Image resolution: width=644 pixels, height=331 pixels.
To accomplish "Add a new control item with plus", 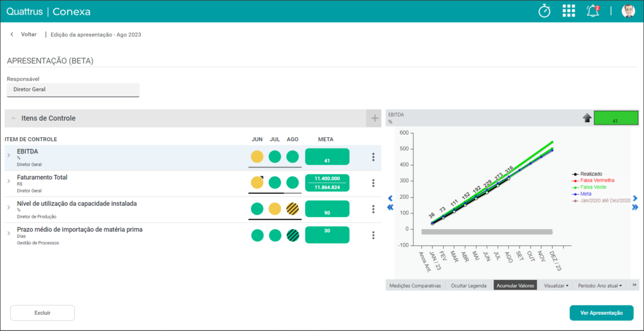I will point(375,118).
